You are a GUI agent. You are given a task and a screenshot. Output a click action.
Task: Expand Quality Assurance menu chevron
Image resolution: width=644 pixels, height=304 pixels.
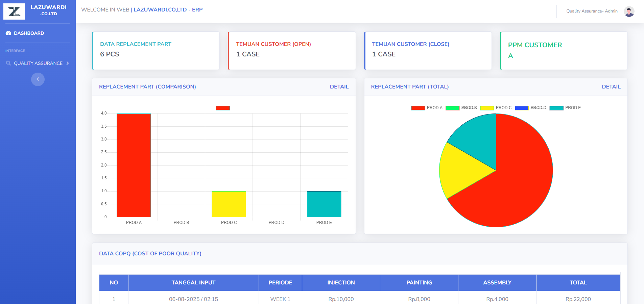pyautogui.click(x=68, y=63)
